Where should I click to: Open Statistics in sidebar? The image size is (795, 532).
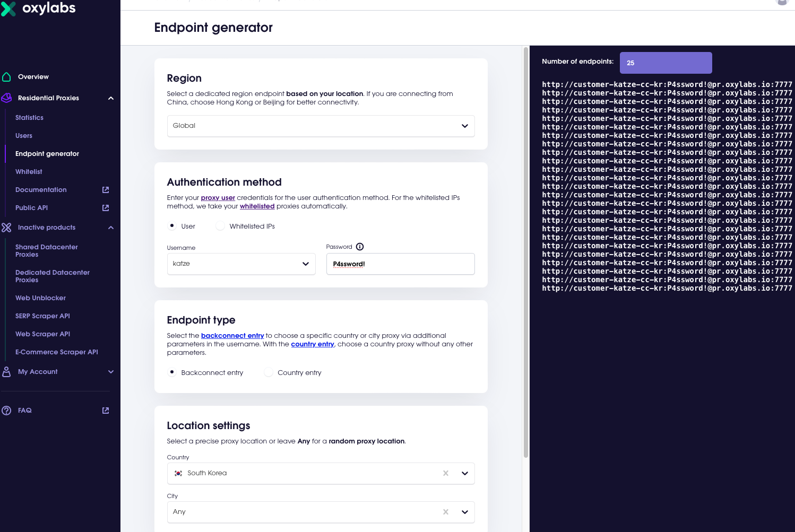30,118
